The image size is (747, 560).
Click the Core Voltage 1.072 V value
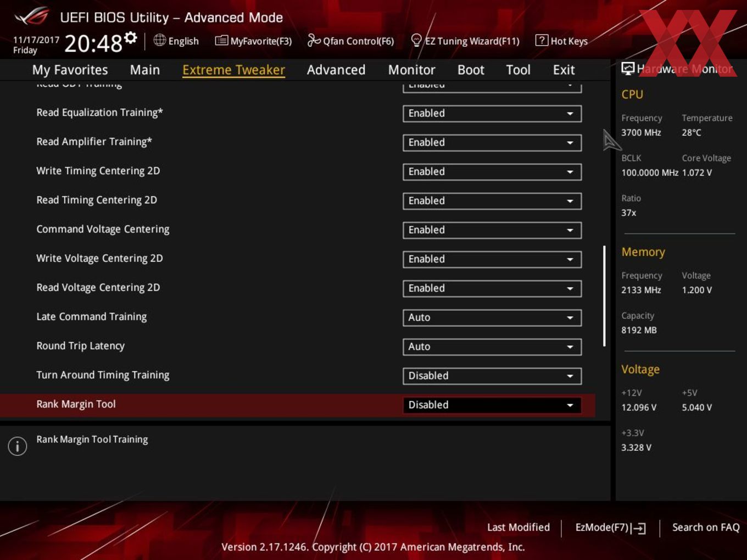tap(697, 172)
